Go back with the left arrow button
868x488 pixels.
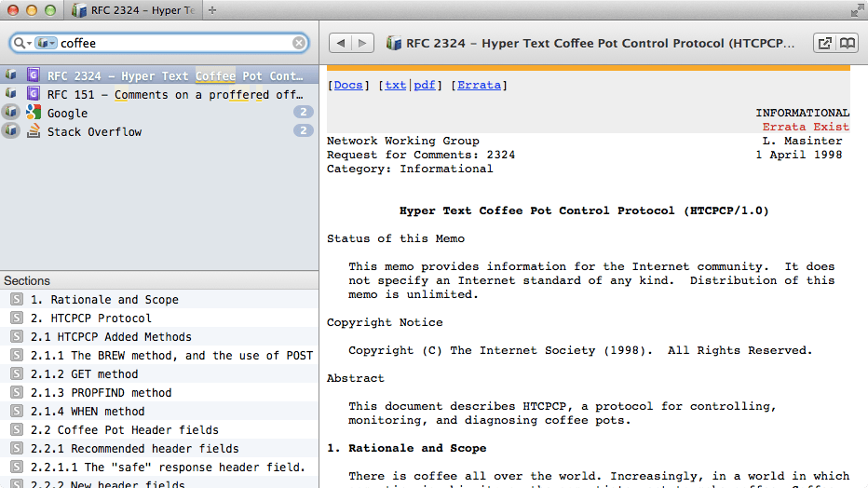click(341, 43)
